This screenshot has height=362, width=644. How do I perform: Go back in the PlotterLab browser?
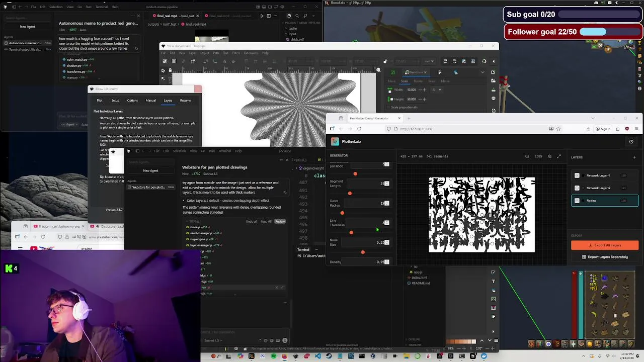[341, 129]
